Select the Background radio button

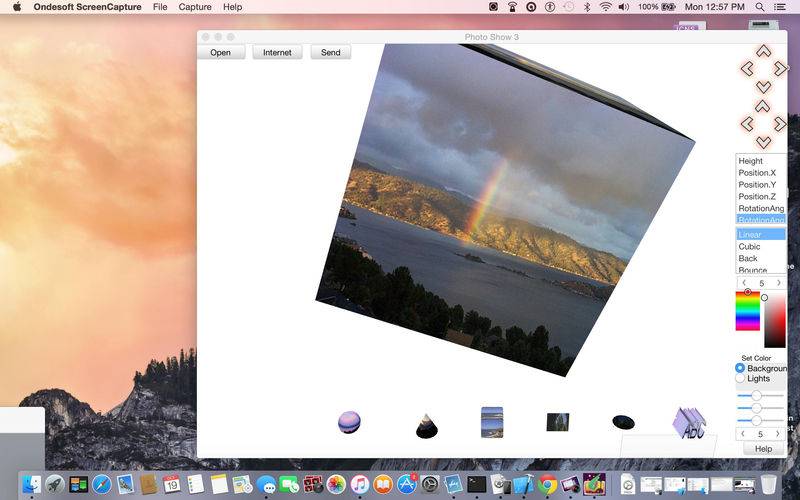point(740,368)
